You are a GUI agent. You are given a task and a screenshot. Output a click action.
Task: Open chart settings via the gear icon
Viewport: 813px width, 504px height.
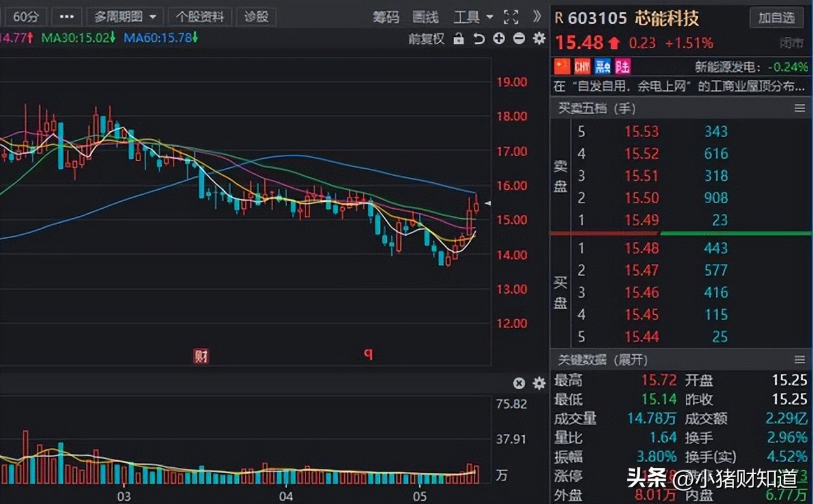pyautogui.click(x=538, y=39)
